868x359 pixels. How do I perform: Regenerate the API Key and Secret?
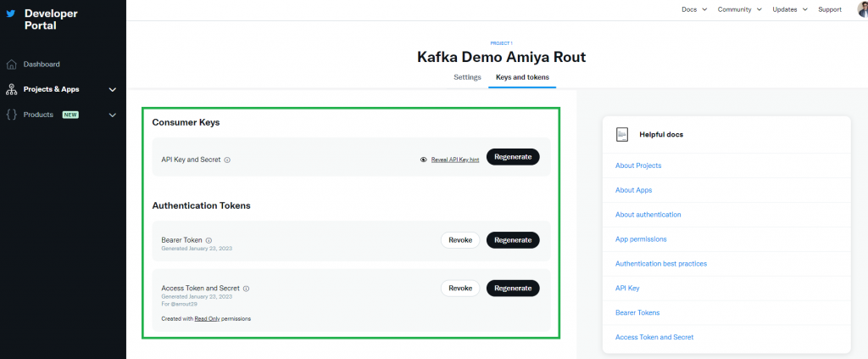512,157
